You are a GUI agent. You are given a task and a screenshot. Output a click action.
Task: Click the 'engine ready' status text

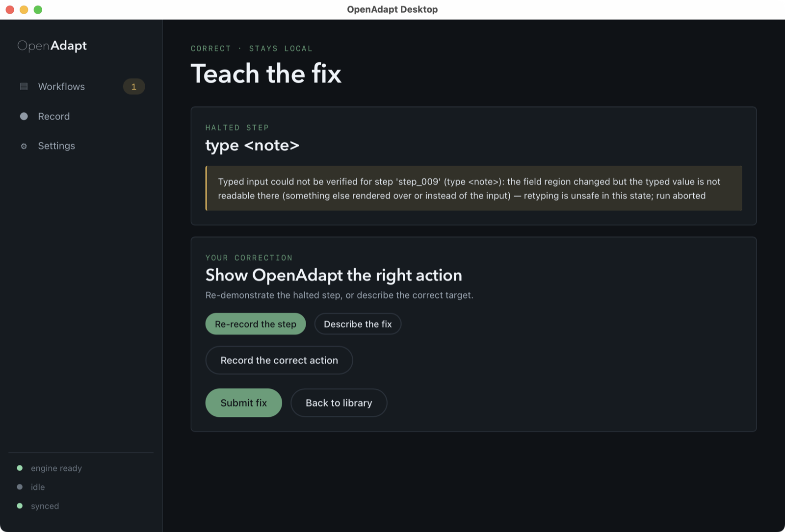click(56, 468)
